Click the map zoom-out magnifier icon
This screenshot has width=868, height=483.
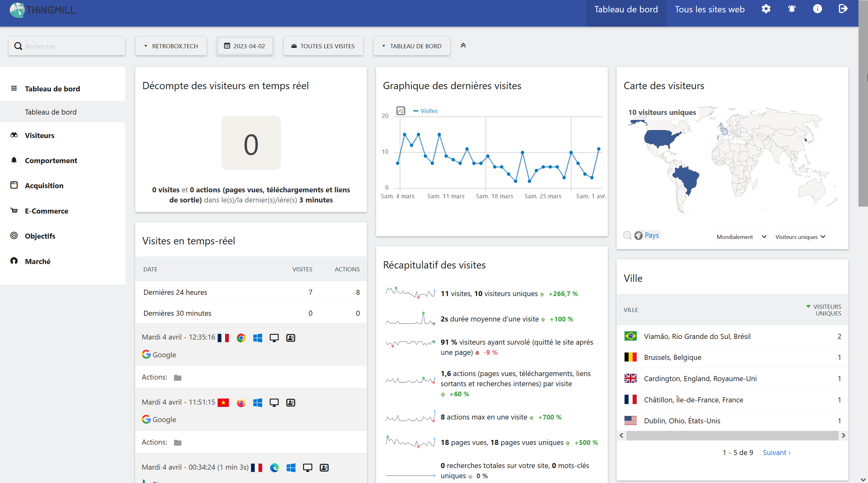click(627, 235)
